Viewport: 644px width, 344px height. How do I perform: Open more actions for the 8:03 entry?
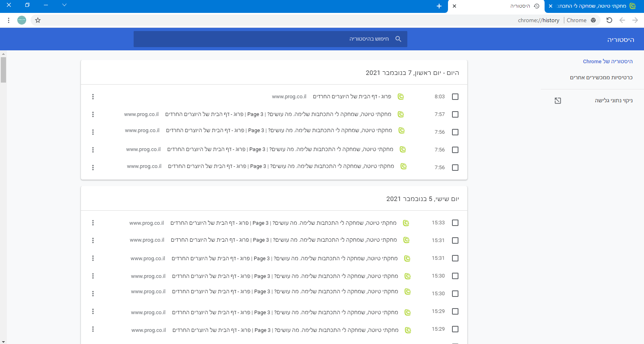coord(93,97)
